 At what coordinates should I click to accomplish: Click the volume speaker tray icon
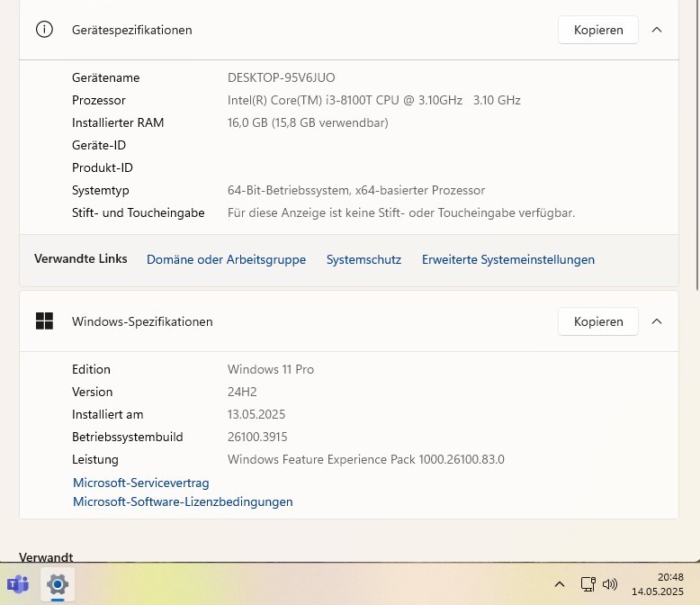[610, 583]
